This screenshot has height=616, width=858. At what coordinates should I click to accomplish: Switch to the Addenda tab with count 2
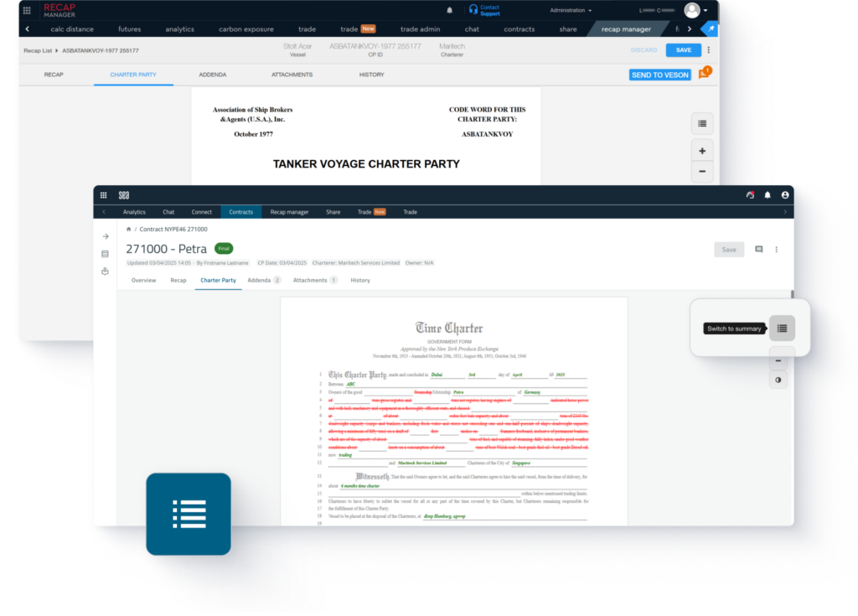click(264, 281)
